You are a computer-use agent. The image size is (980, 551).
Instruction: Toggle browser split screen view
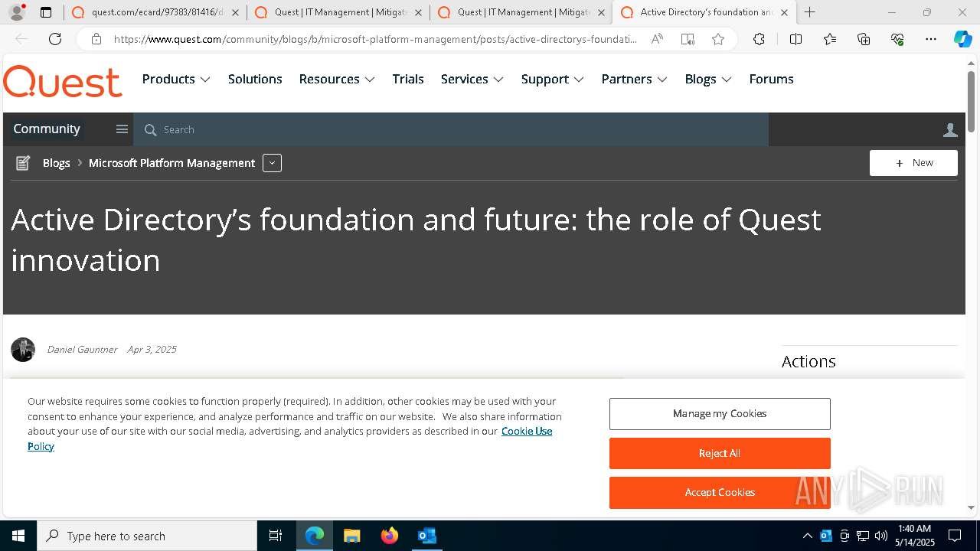point(795,40)
